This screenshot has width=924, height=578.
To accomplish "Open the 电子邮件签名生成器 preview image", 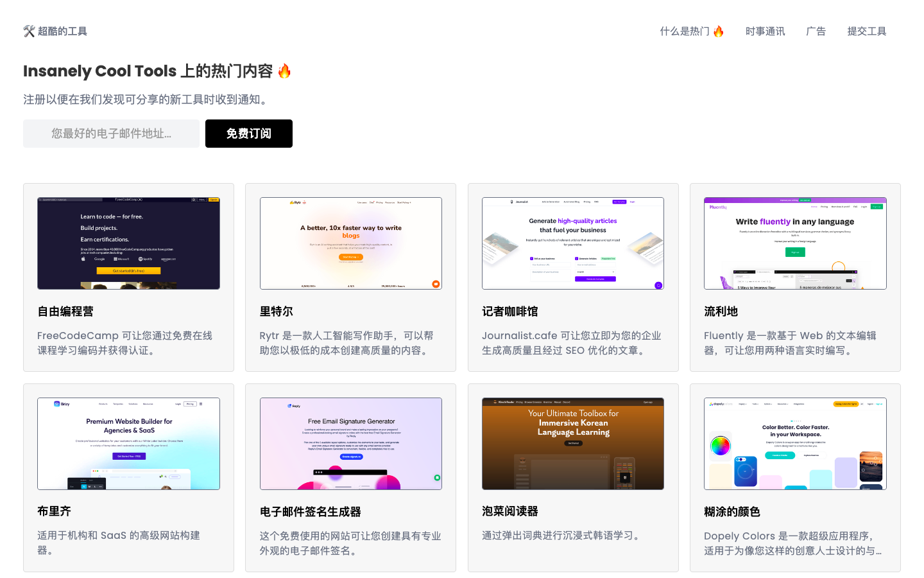I will click(x=350, y=443).
